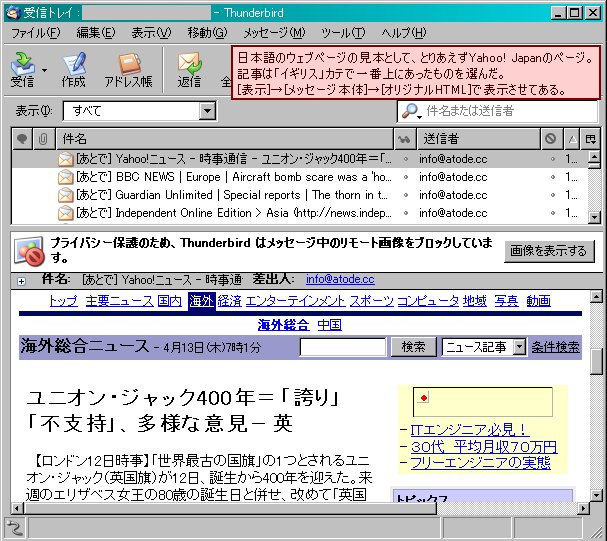Open the アドレス帳 address book
The height and width of the screenshot is (541, 607).
129,70
